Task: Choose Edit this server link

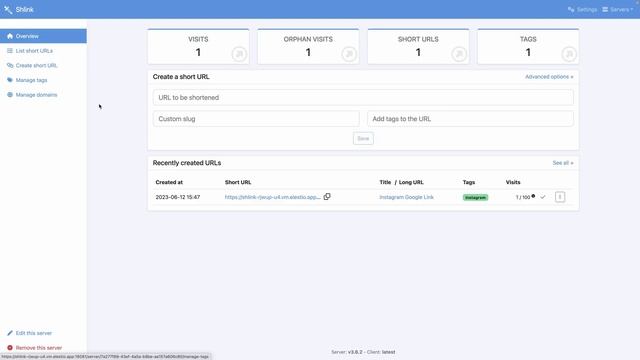Action: point(33,333)
